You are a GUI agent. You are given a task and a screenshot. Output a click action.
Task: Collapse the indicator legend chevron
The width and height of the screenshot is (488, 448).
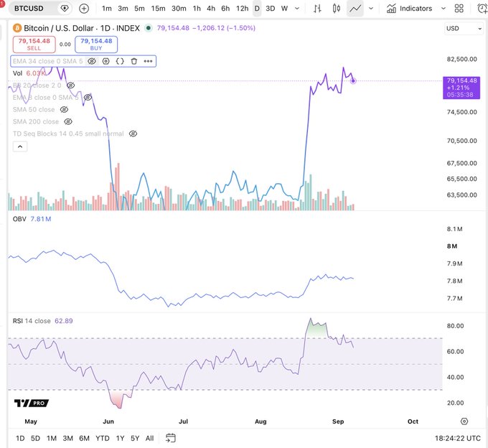[20, 146]
